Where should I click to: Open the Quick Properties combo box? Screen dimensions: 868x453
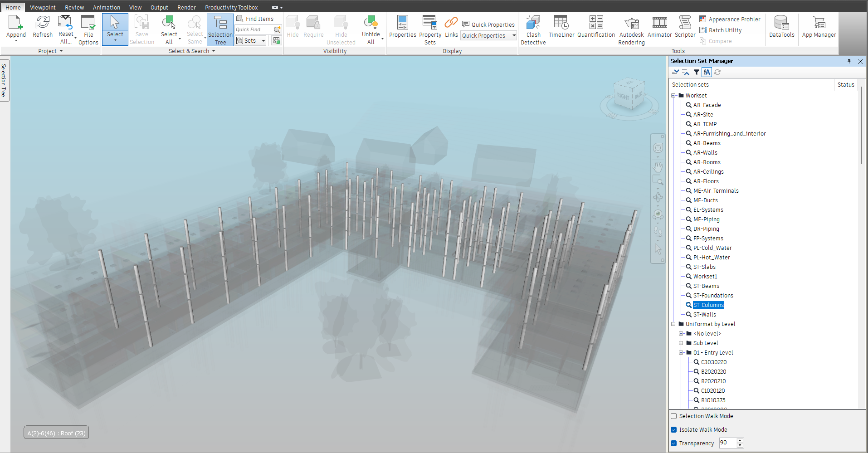(489, 35)
